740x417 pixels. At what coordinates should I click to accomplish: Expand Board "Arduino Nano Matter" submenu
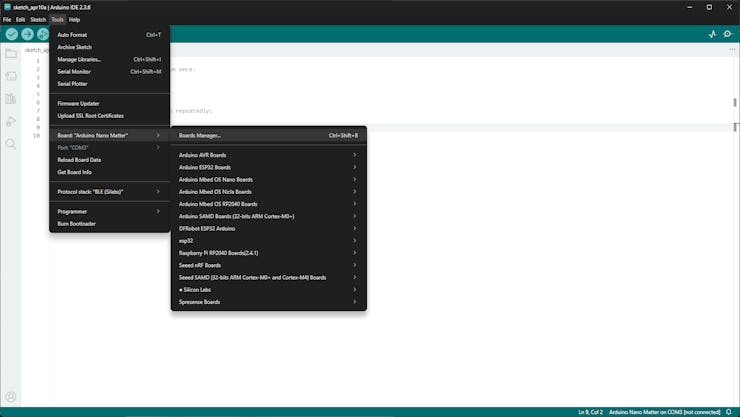coord(109,135)
